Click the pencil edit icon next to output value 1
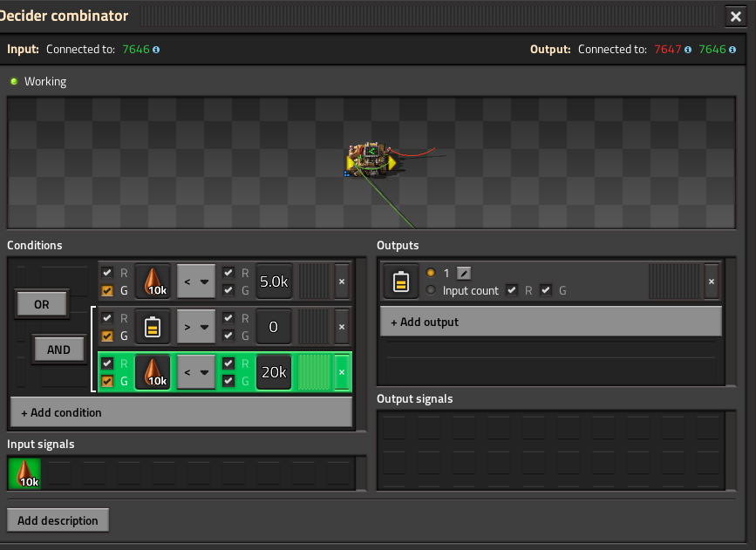Image resolution: width=756 pixels, height=550 pixels. (463, 274)
